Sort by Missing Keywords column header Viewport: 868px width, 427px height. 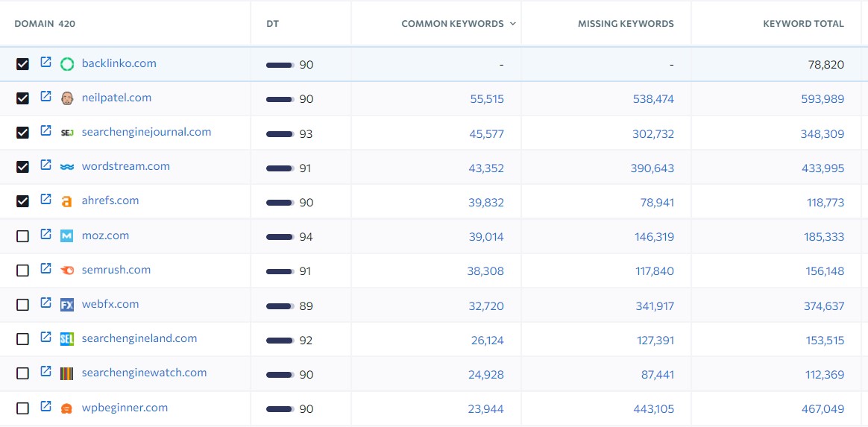coord(626,24)
